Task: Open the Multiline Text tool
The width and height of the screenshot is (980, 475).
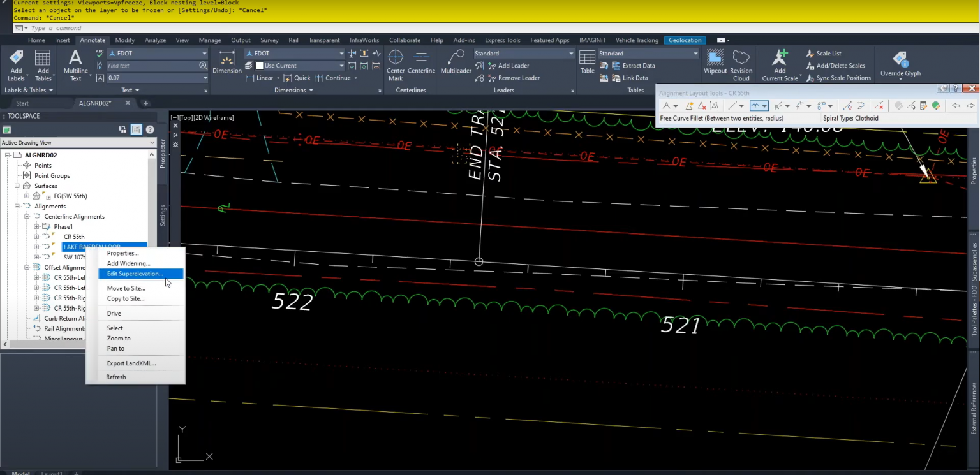Action: 75,62
